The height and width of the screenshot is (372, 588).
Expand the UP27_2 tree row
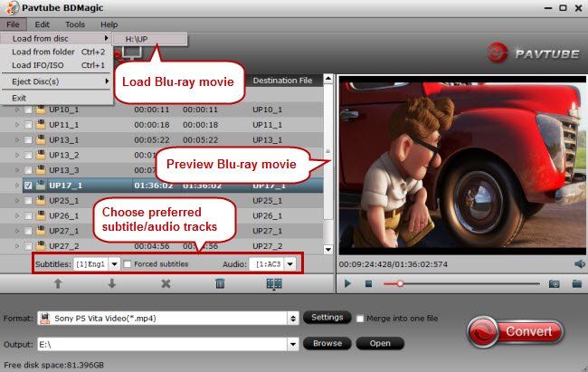pyautogui.click(x=17, y=246)
